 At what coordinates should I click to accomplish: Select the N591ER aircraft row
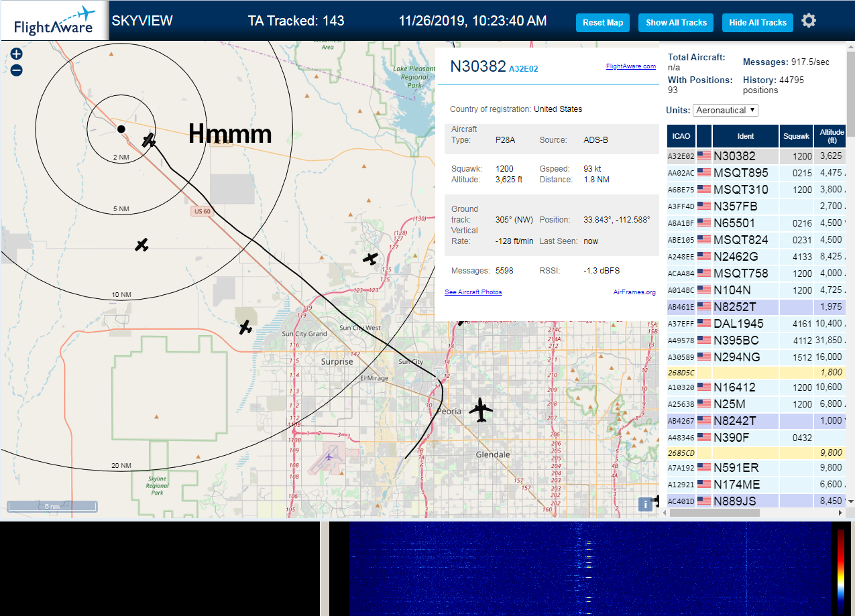click(x=756, y=468)
